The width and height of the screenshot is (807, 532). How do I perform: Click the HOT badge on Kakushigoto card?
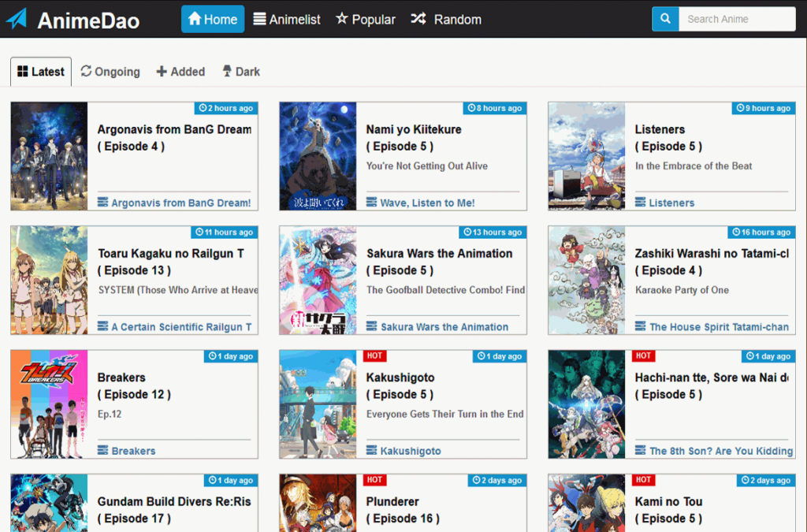pos(374,355)
